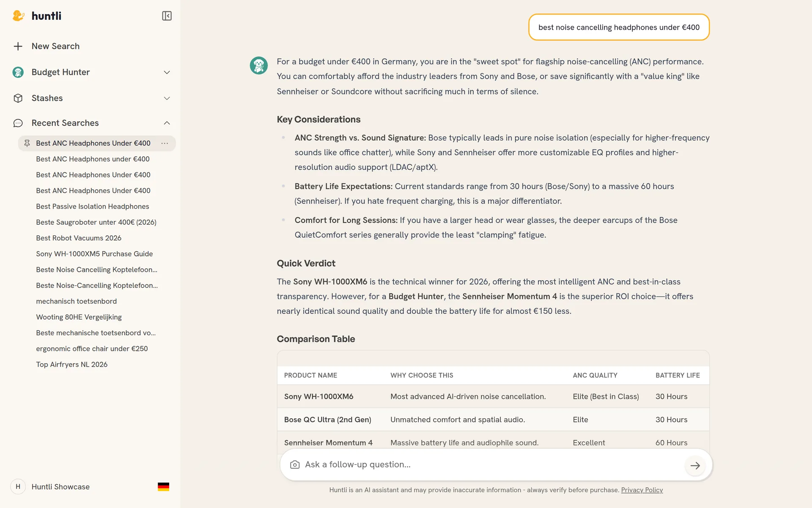Screen dimensions: 812x508
Task: Open Beste mechanische toetsenbord search
Action: tap(96, 333)
